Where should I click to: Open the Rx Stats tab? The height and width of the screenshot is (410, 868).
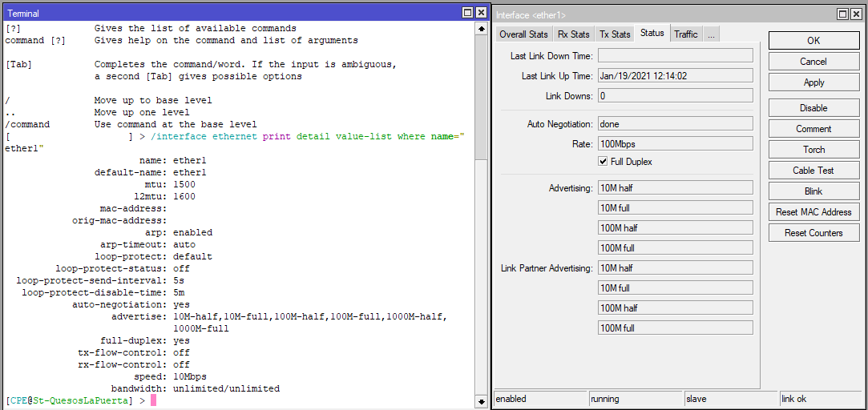pyautogui.click(x=574, y=34)
